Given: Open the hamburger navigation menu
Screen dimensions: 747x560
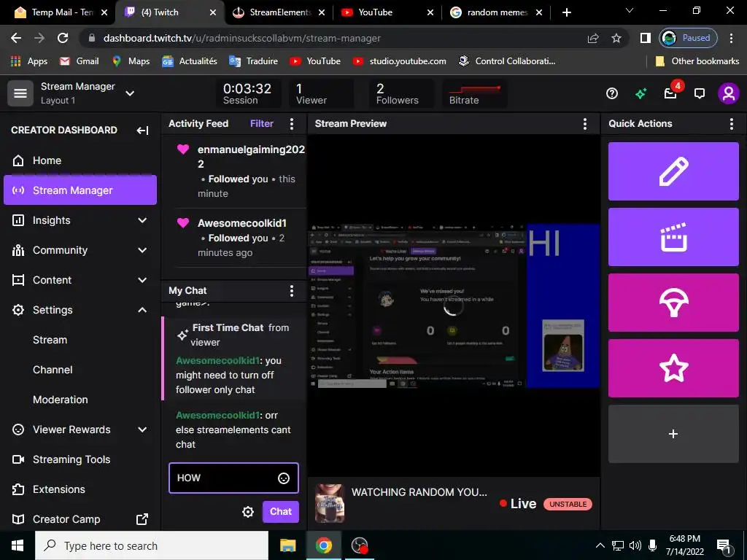Looking at the screenshot, I should (x=20, y=93).
